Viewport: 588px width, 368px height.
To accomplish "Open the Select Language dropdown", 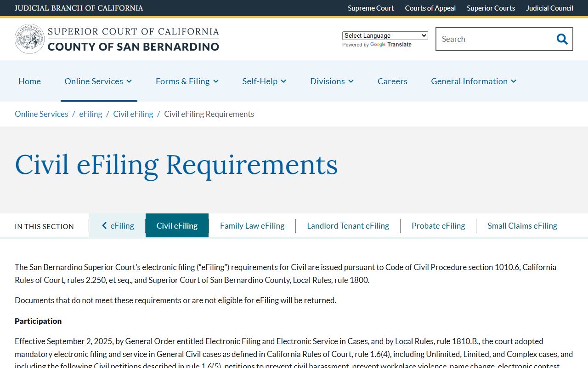I will point(385,35).
